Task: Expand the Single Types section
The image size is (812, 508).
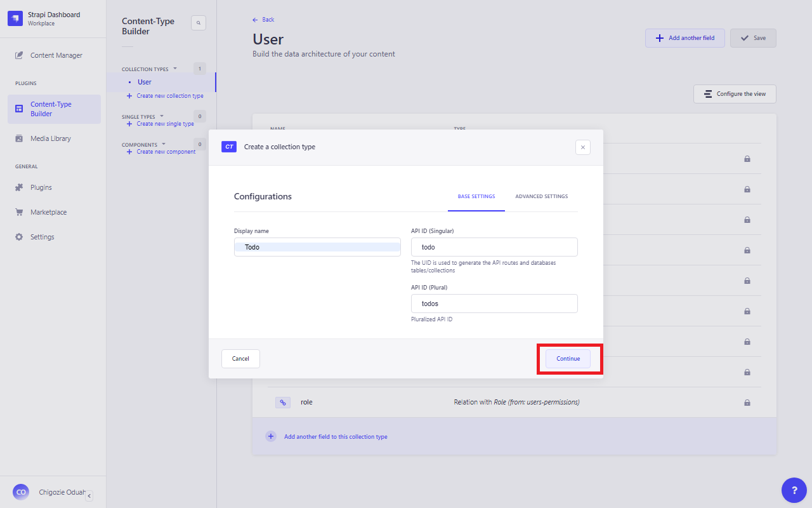Action: (x=162, y=116)
